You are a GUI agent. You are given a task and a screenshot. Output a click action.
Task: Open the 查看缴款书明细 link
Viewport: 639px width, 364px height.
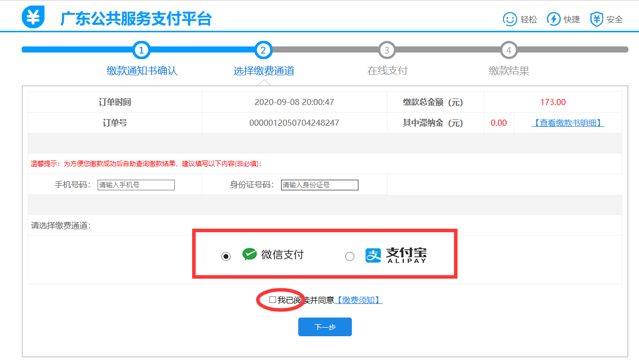(x=567, y=123)
